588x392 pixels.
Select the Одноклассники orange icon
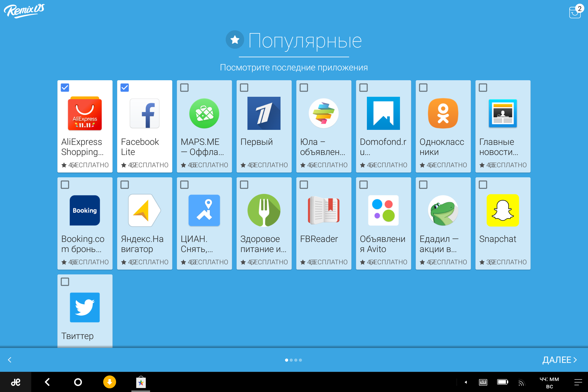(x=443, y=113)
